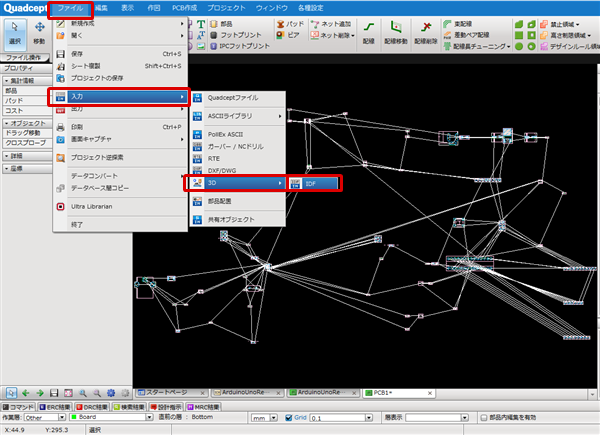Click the ネット追加 add net tool
The height and width of the screenshot is (435, 600).
pos(331,24)
